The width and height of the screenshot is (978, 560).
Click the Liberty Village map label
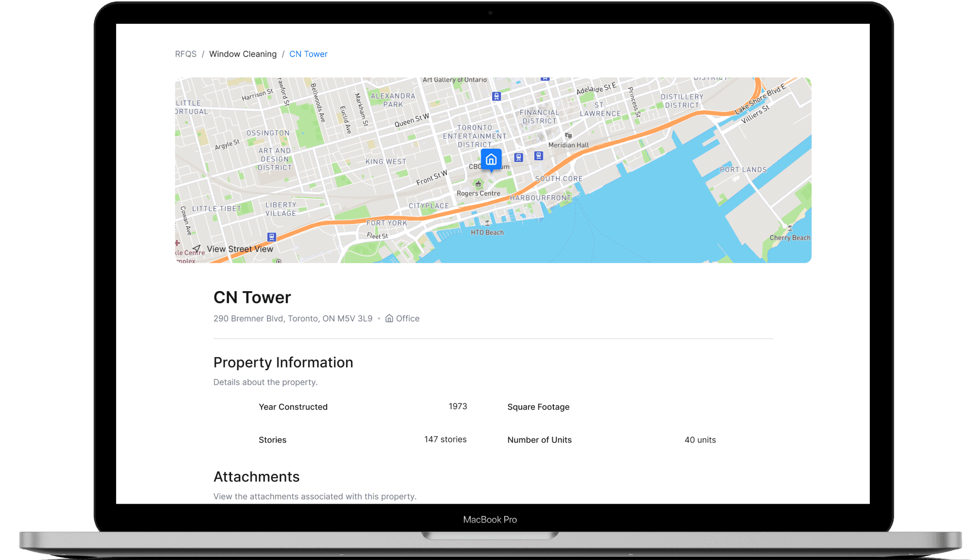point(281,209)
